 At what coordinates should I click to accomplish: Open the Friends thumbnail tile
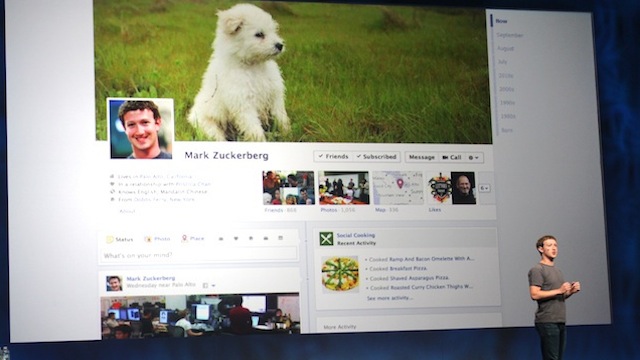point(288,188)
